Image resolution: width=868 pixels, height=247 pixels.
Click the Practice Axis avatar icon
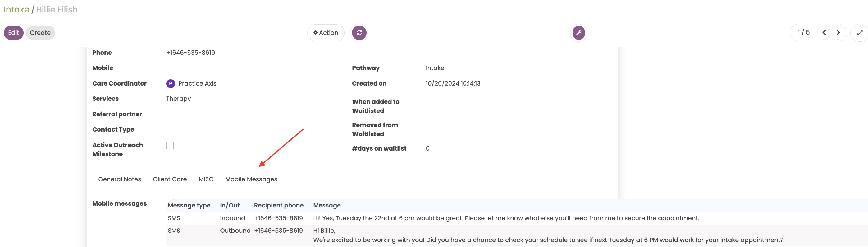[x=171, y=84]
